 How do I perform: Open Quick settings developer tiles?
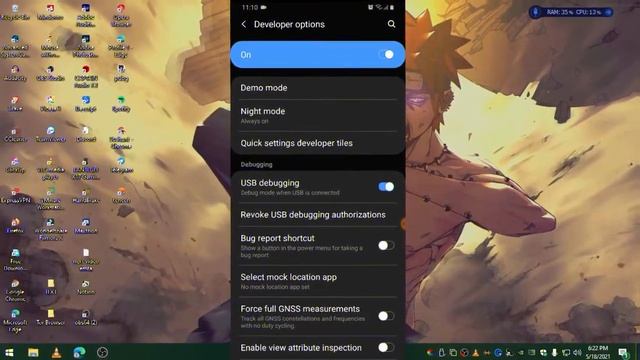pos(318,143)
